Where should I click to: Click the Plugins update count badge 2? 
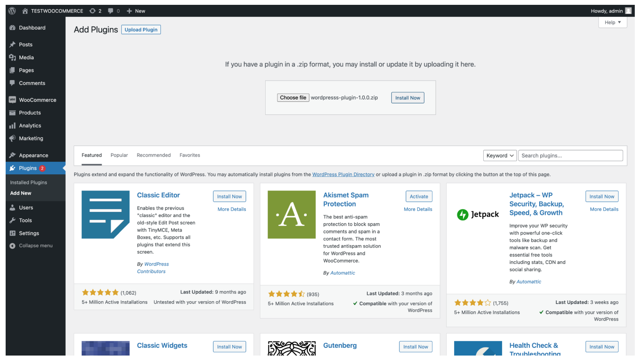click(42, 168)
